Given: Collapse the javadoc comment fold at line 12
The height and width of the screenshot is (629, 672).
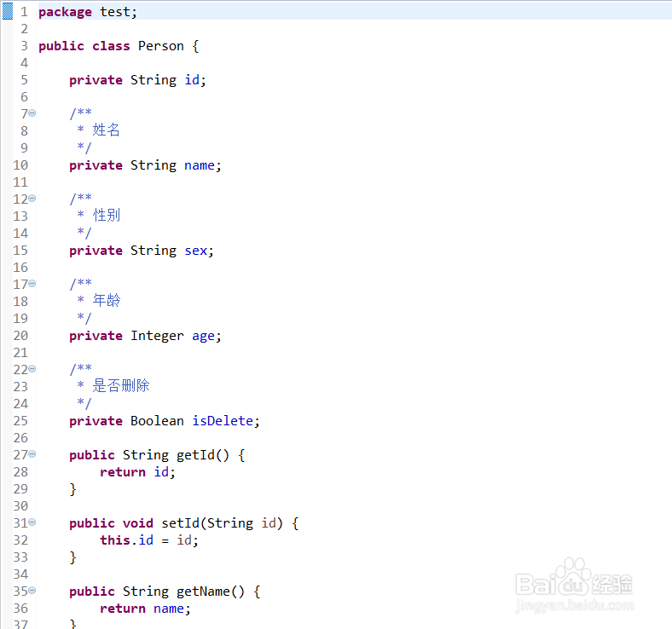Looking at the screenshot, I should [x=32, y=199].
